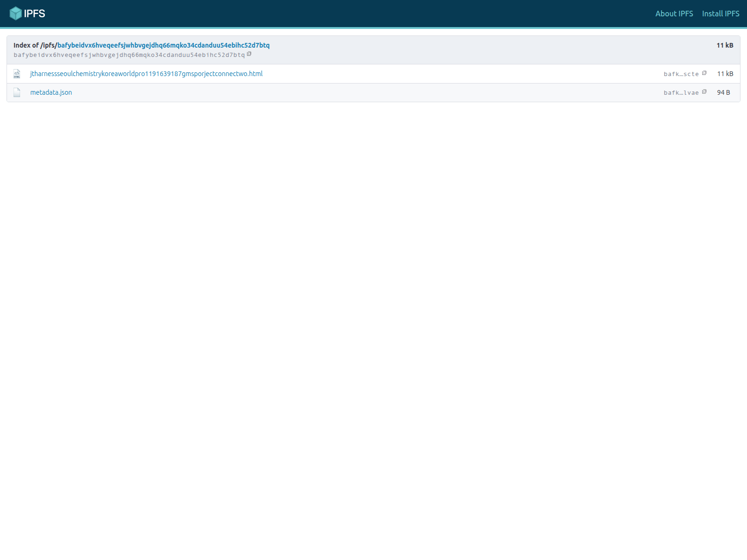Open the Install IPFS link
747x560 pixels.
click(721, 14)
